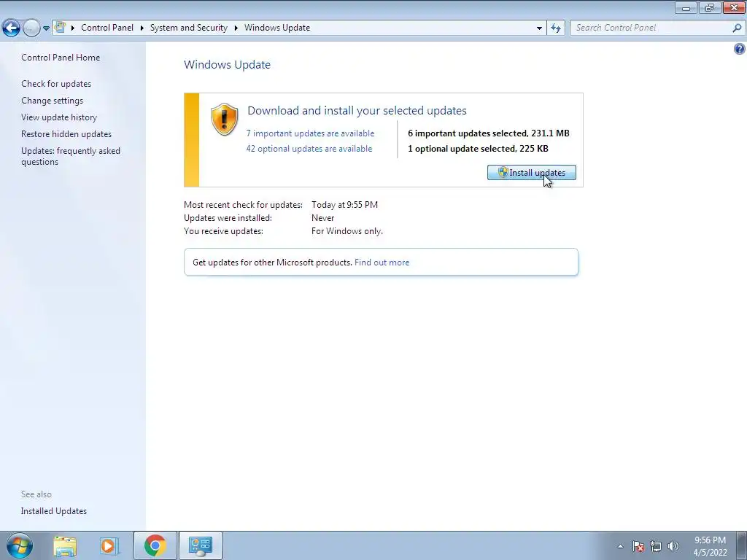This screenshot has width=747, height=560.
Task: Click Control Panel taskbar button
Action: 200,545
